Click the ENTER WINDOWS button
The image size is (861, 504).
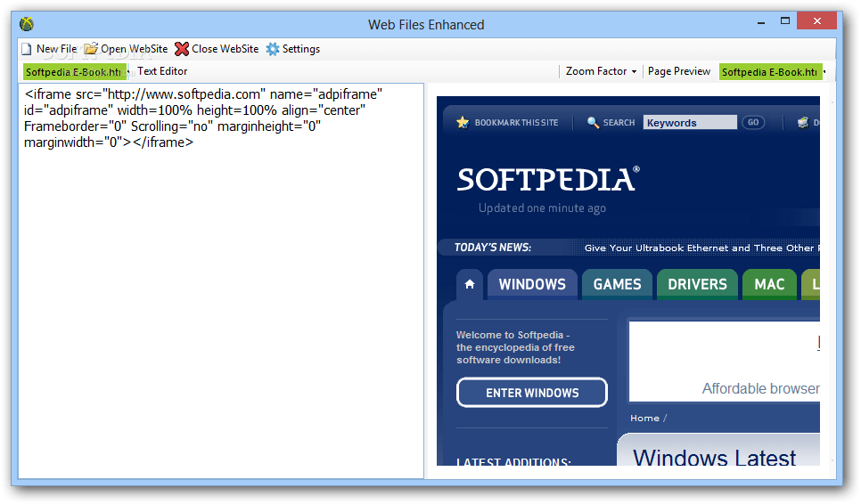(x=531, y=393)
